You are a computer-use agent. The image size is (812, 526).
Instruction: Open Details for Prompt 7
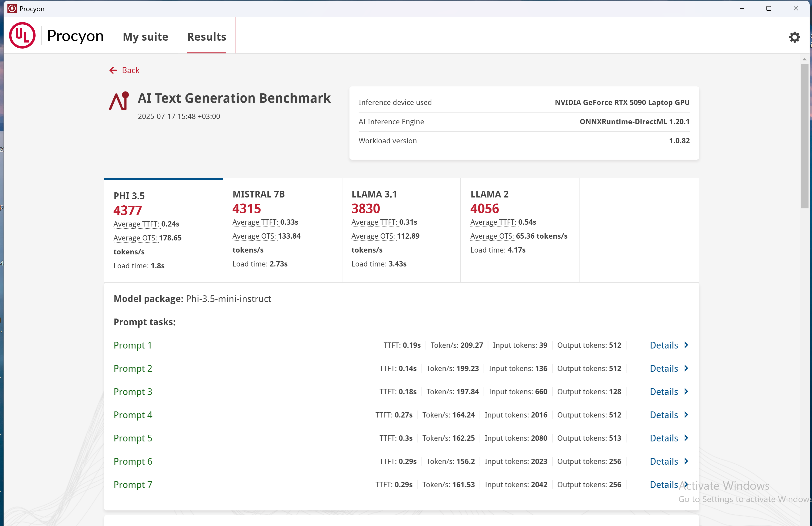663,484
